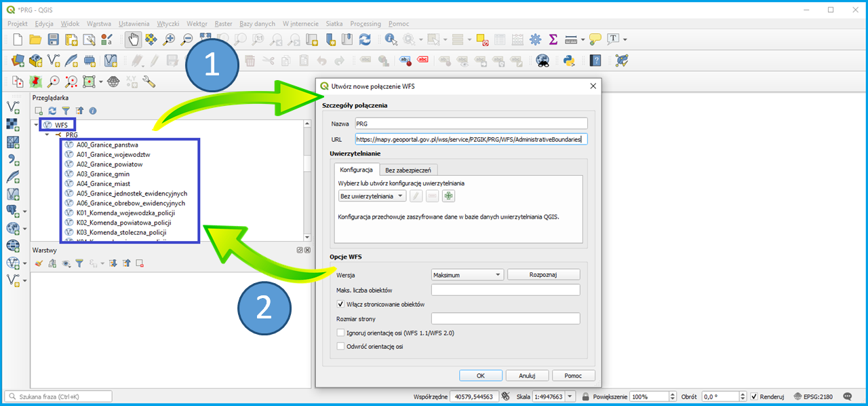868x406 pixels.
Task: Save the project with the floppy disk icon
Action: pyautogui.click(x=53, y=40)
